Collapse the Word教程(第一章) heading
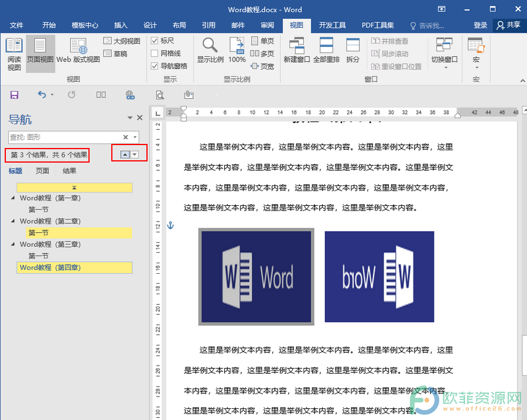 click(x=13, y=198)
